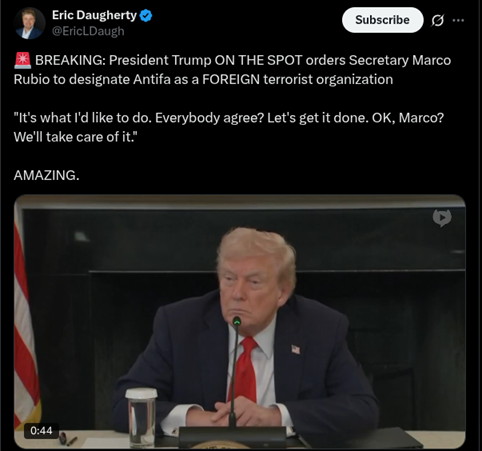Open Eric Daugherty's profile avatar

(29, 23)
